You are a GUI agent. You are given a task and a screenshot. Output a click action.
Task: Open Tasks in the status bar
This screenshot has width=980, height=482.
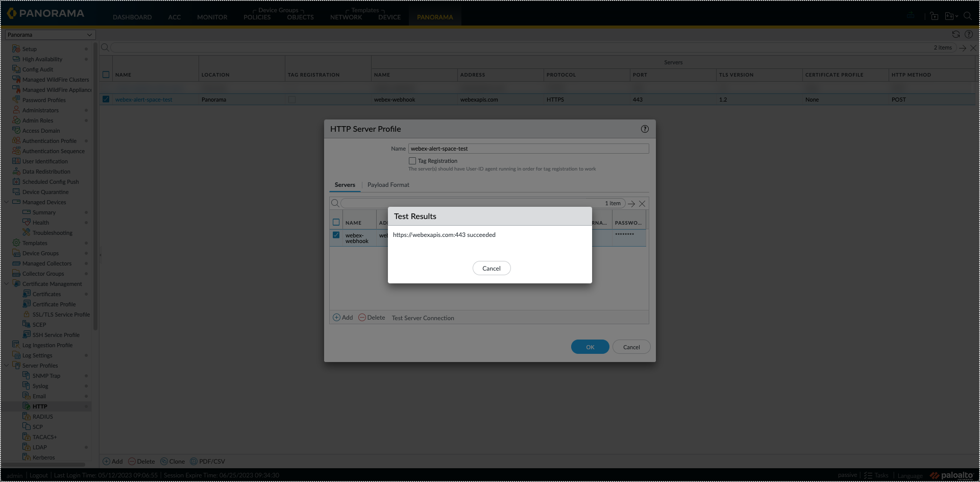coord(876,475)
